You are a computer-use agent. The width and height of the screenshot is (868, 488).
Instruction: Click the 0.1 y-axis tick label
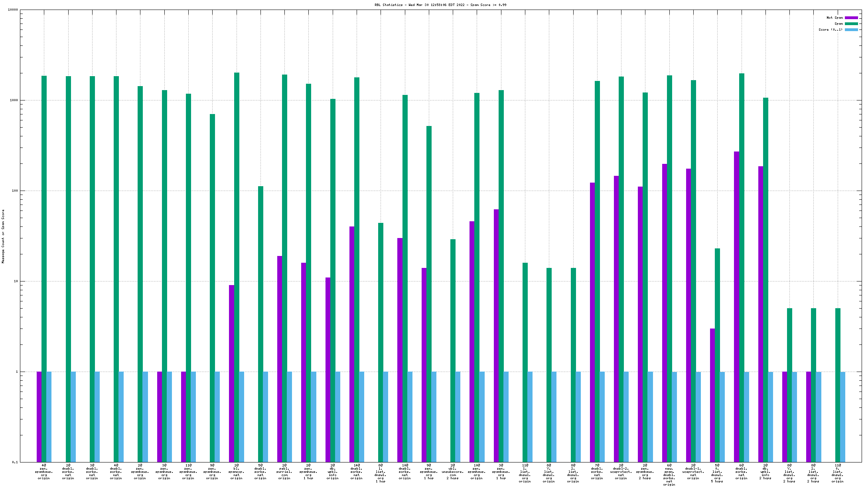[15, 462]
